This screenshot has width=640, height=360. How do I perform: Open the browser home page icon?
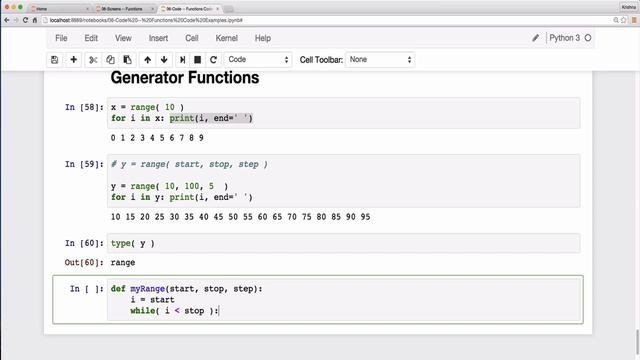pyautogui.click(x=35, y=20)
